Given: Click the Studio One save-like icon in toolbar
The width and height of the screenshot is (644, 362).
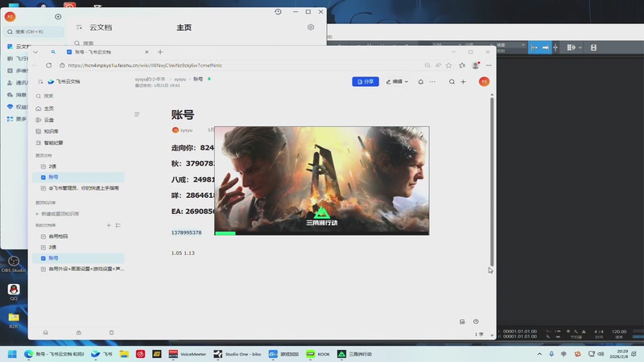Looking at the screenshot, I should click(x=593, y=47).
